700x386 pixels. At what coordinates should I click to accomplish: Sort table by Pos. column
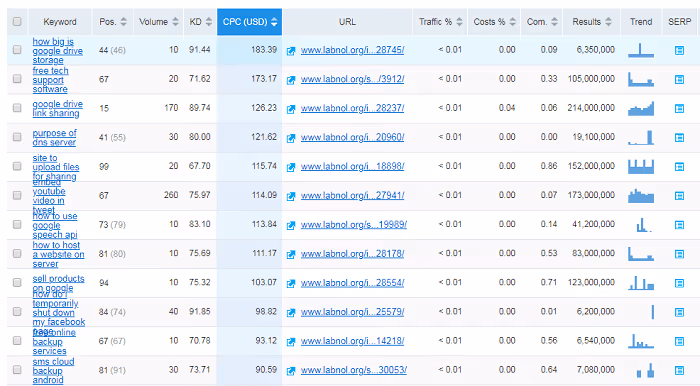(x=113, y=21)
